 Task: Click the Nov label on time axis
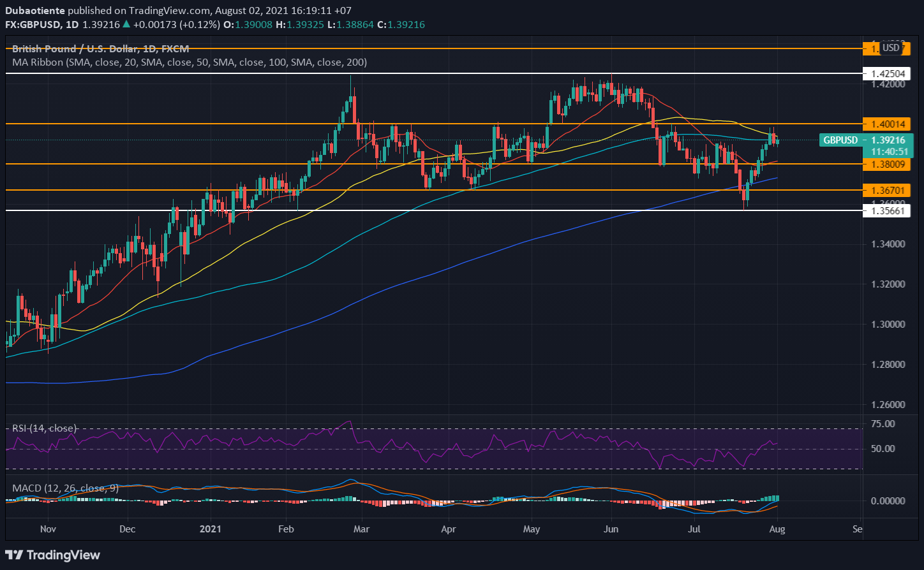click(x=48, y=529)
